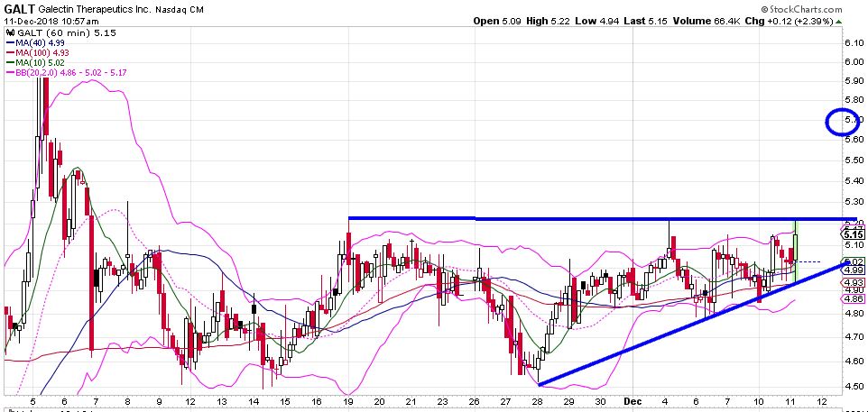Click the green line swatch beside MA(10)
The image size is (868, 412).
(10, 62)
